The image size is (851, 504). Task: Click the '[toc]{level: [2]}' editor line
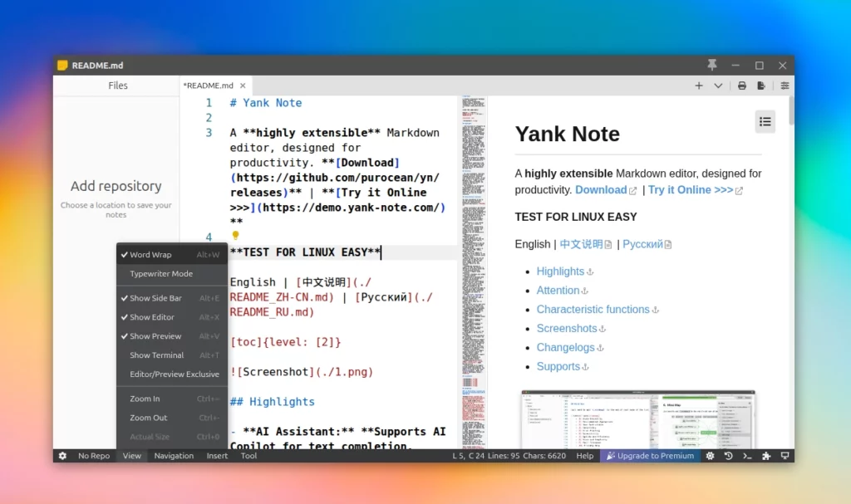click(x=286, y=342)
